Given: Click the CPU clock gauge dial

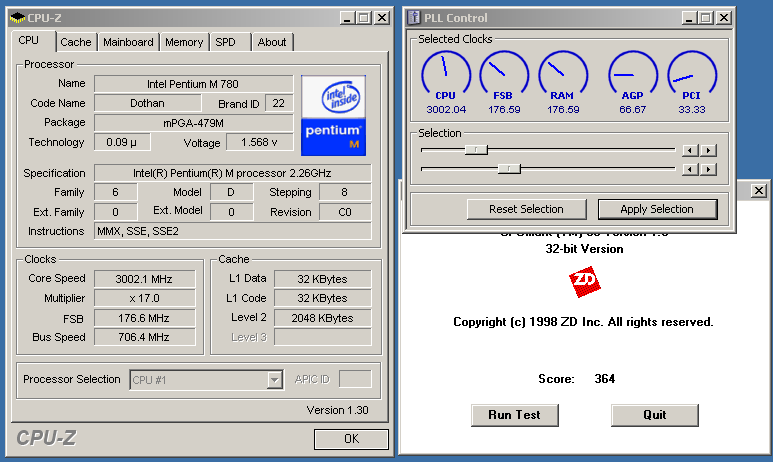Looking at the screenshot, I should point(446,73).
